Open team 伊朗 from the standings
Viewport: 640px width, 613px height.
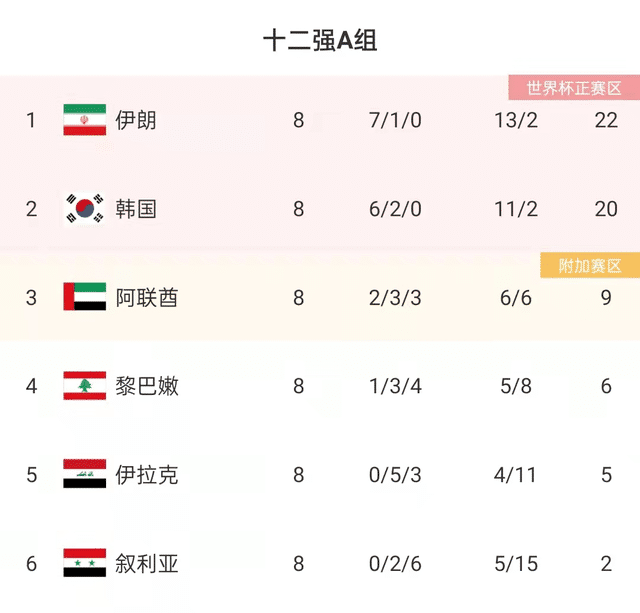[x=136, y=120]
